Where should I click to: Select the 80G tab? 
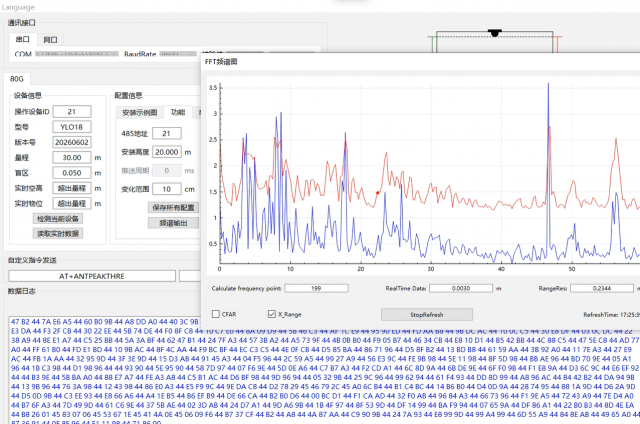[17, 79]
